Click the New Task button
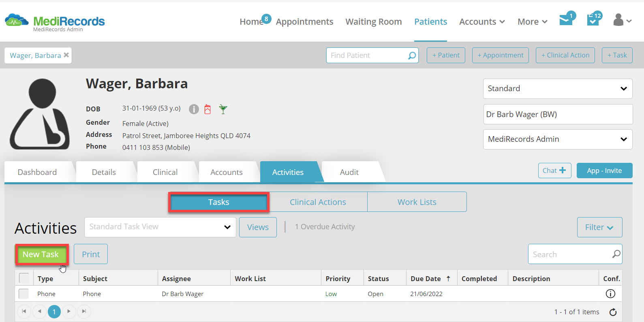 pos(41,254)
